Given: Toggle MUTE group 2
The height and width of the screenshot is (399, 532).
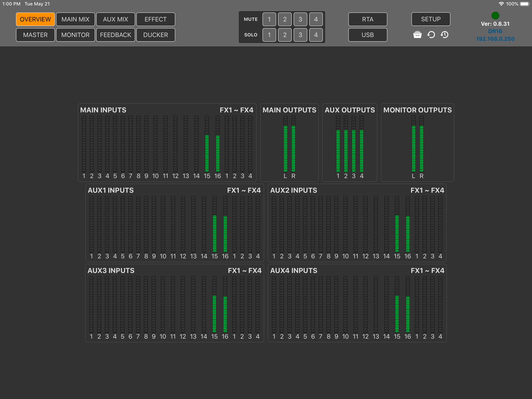Looking at the screenshot, I should (x=285, y=19).
